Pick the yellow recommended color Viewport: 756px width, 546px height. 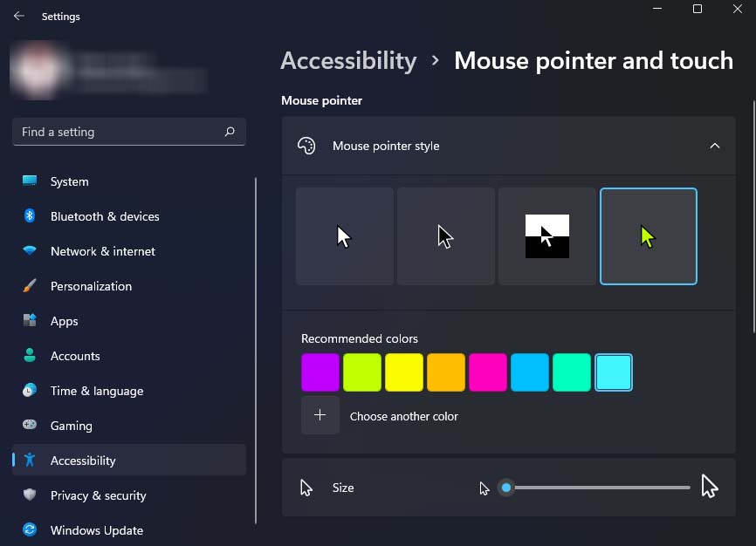[404, 372]
